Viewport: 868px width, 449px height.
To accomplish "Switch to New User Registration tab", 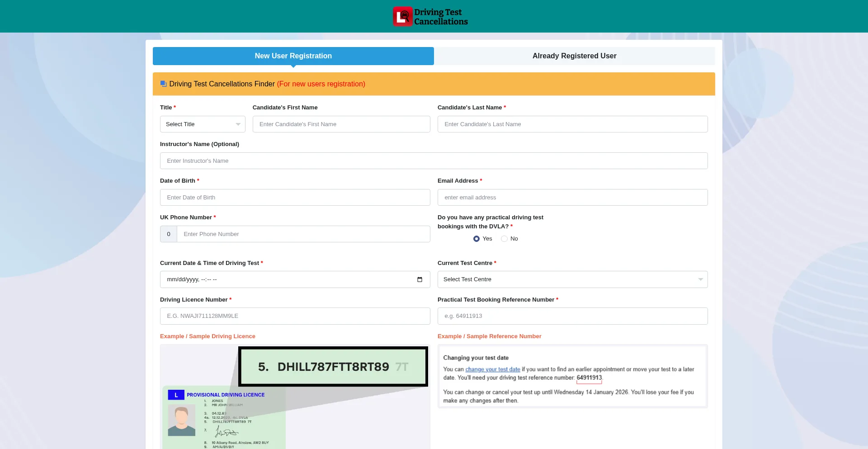I will tap(293, 56).
